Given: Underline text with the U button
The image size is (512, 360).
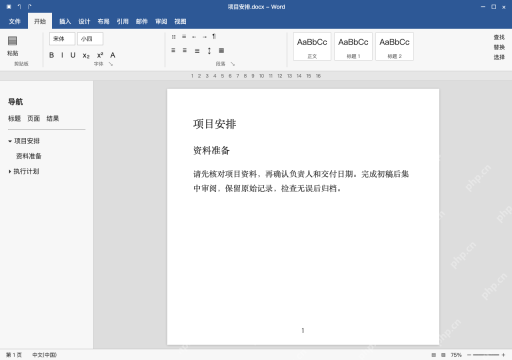Looking at the screenshot, I should (x=73, y=55).
